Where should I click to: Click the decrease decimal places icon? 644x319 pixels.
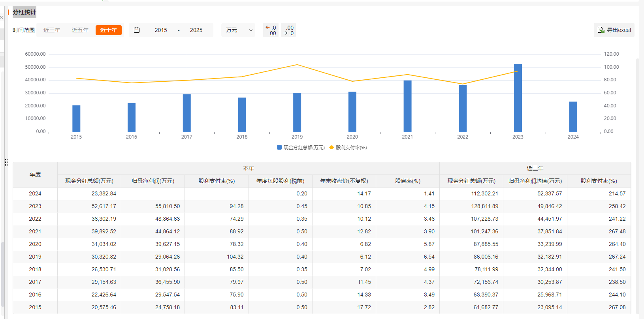288,30
